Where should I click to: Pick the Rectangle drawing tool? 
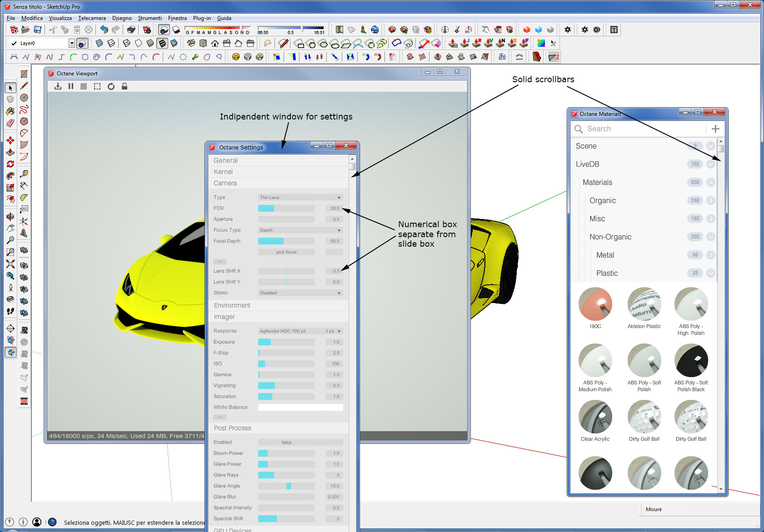point(24,74)
